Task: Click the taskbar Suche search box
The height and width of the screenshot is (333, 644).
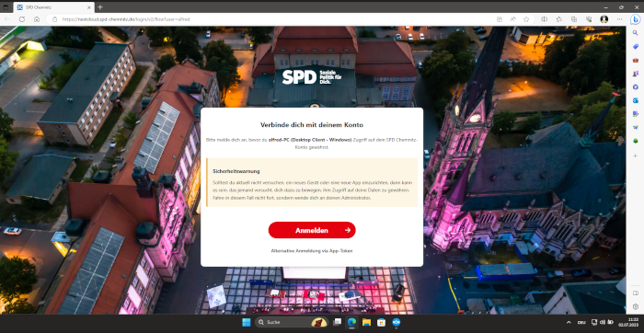Action: click(292, 322)
